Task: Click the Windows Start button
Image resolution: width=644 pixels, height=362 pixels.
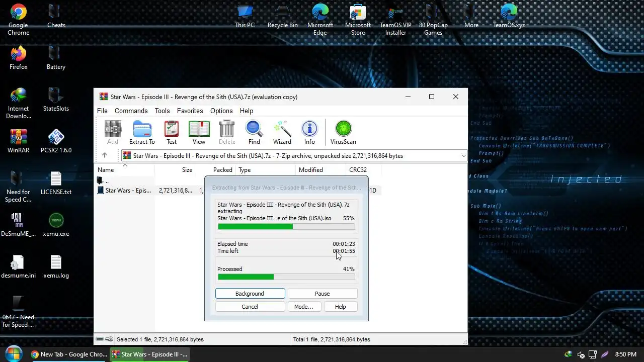Action: coord(13,354)
